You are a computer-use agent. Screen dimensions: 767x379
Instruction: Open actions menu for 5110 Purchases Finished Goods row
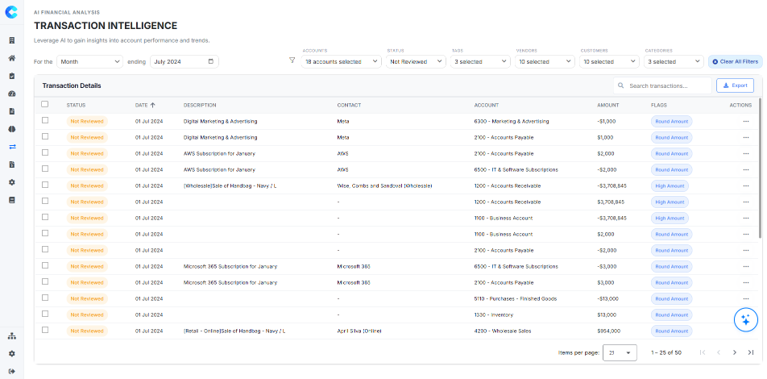point(745,299)
